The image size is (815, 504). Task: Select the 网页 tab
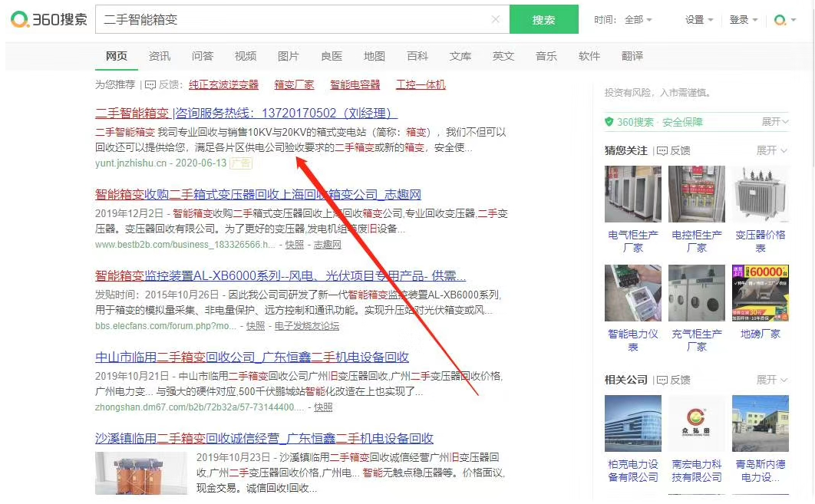(117, 56)
